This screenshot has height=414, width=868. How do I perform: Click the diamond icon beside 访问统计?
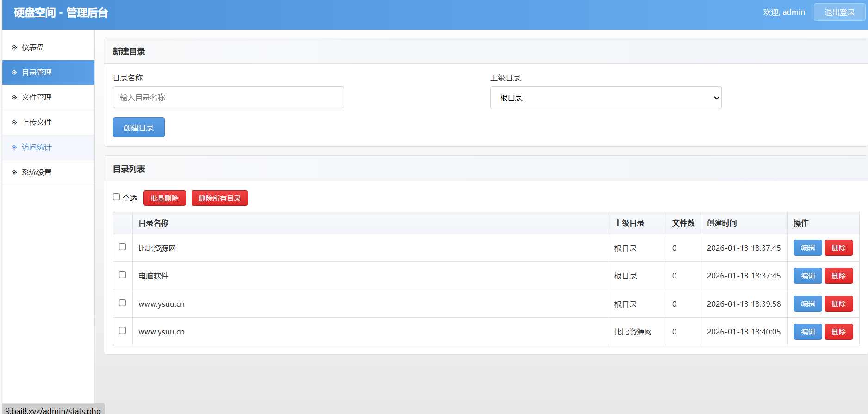pos(14,148)
